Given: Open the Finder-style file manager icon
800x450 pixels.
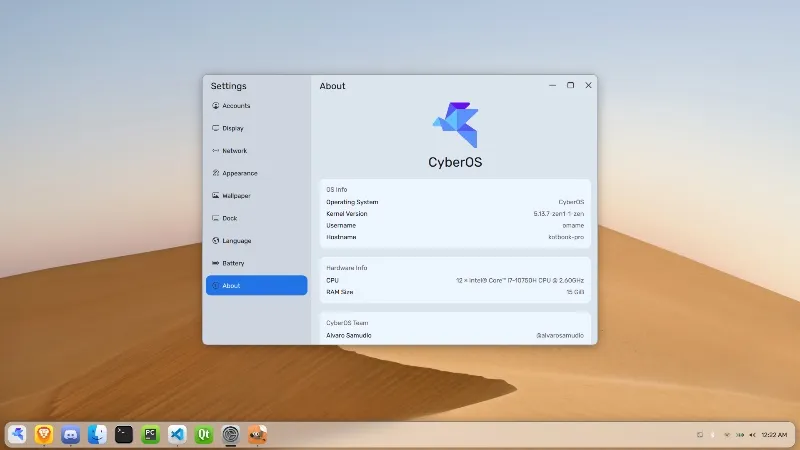Looking at the screenshot, I should click(x=97, y=434).
